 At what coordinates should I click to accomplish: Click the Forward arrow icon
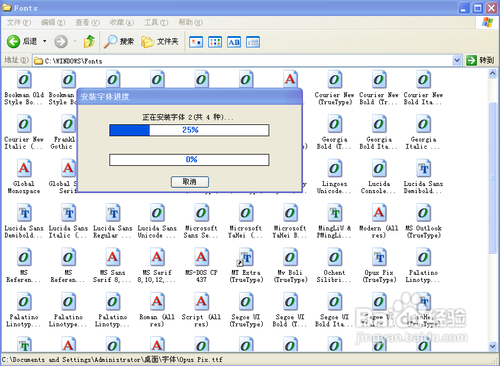coord(61,42)
